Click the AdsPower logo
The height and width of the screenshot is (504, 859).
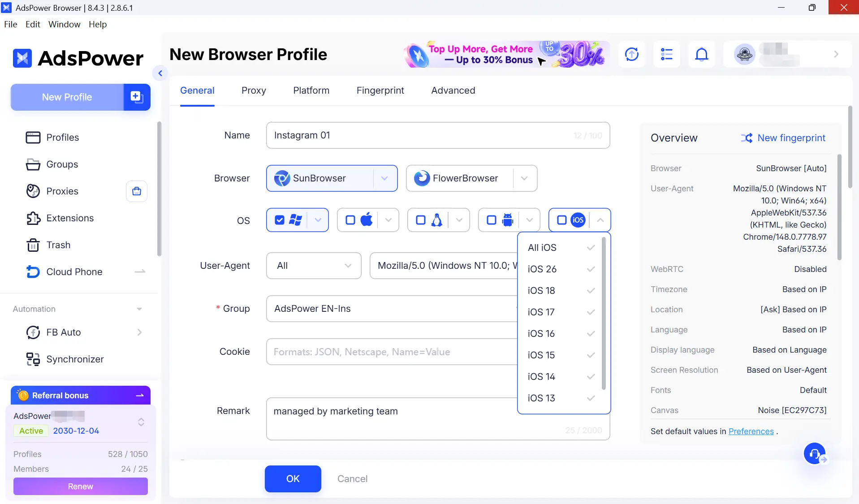click(78, 58)
